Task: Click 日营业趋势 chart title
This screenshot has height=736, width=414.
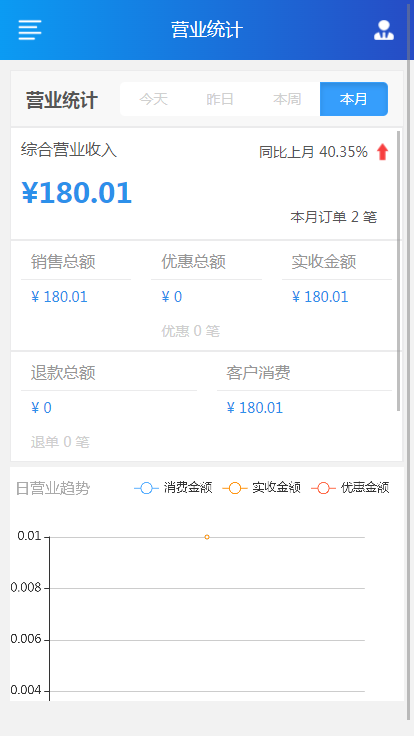Action: pyautogui.click(x=53, y=488)
